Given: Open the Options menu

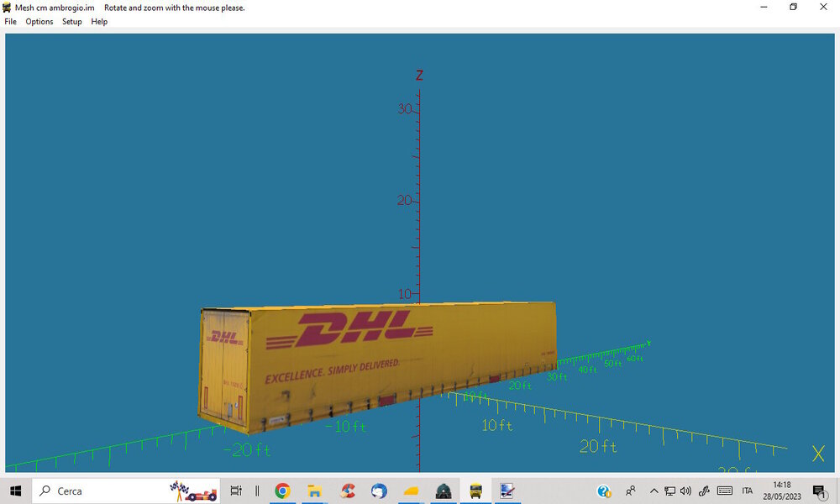Looking at the screenshot, I should point(39,22).
